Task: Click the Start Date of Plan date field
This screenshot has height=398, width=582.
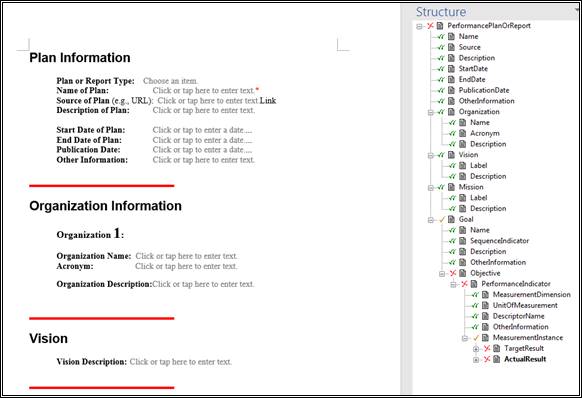Action: [202, 130]
